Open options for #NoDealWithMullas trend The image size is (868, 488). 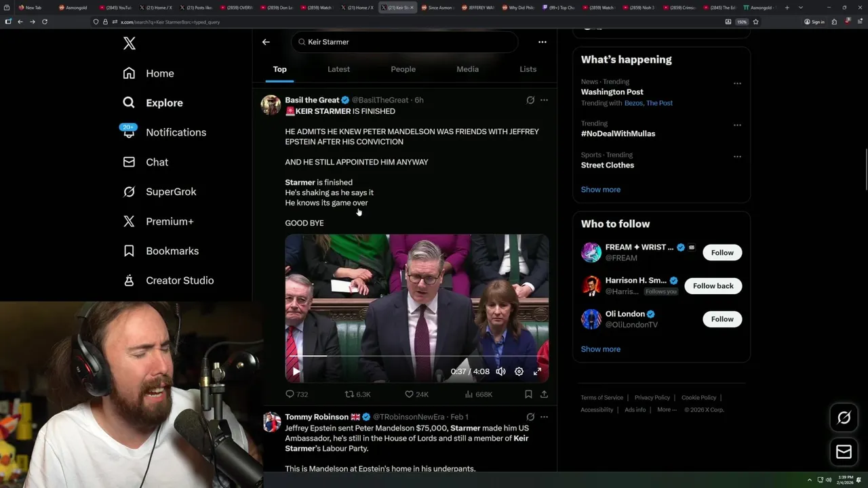[x=737, y=125]
